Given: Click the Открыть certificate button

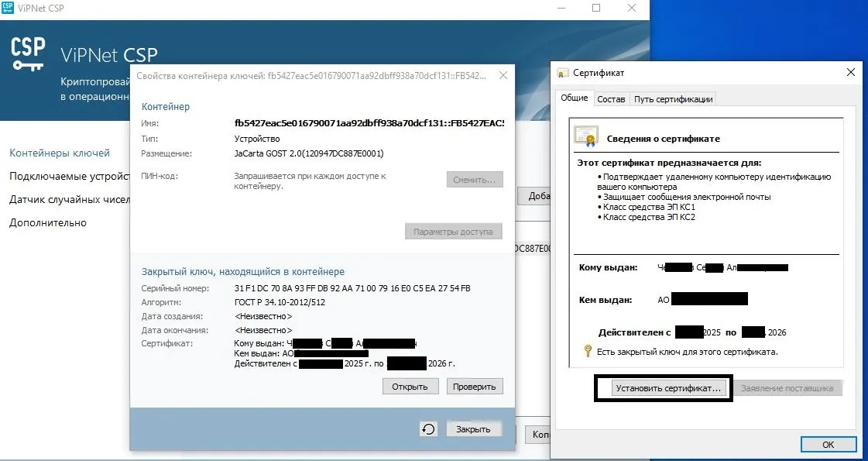Looking at the screenshot, I should pos(410,386).
